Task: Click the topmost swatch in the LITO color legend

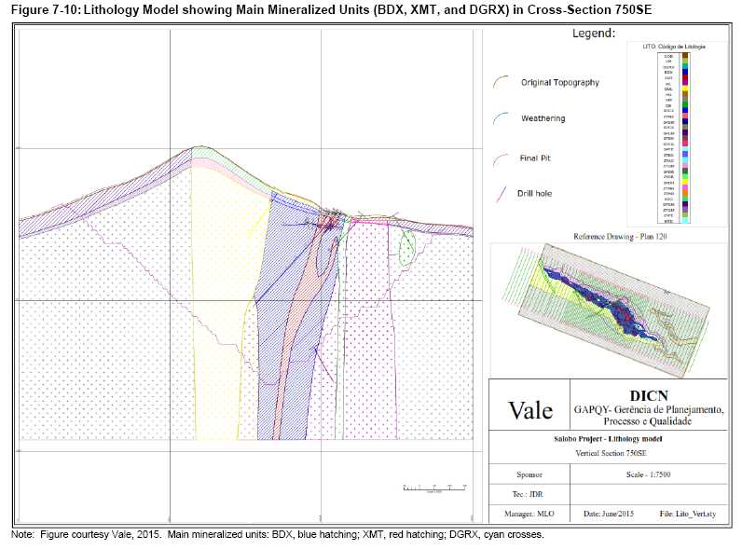Action: click(x=685, y=56)
